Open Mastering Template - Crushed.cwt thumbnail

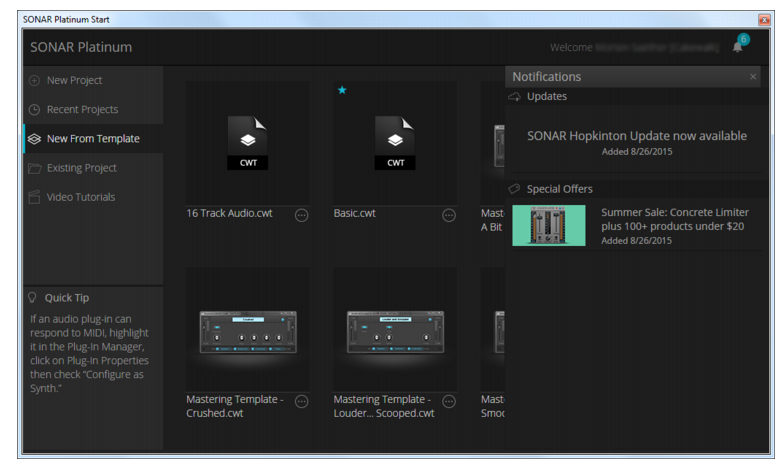[x=247, y=329]
